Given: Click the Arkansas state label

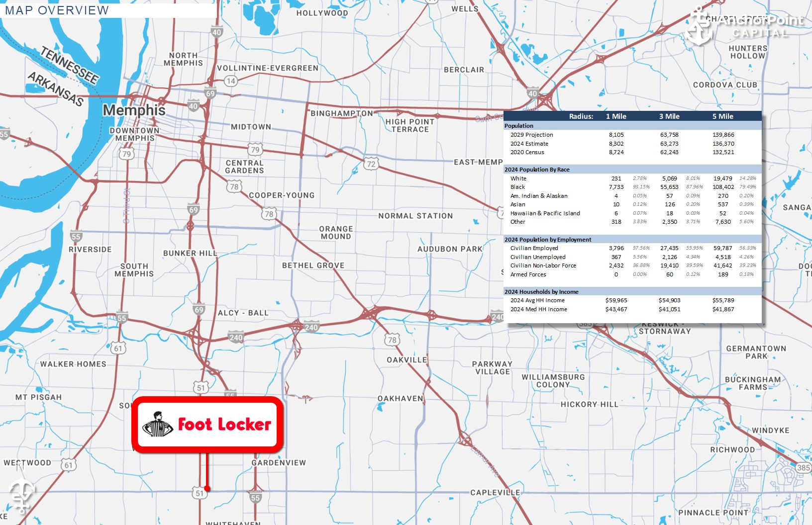Looking at the screenshot, I should pyautogui.click(x=56, y=88).
